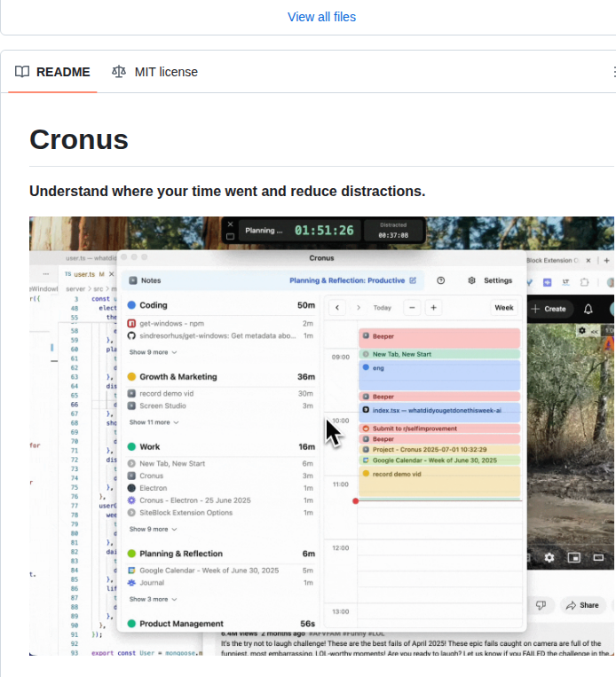This screenshot has width=616, height=677.
Task: Click the scale icon beside MIT license
Action: [x=119, y=72]
